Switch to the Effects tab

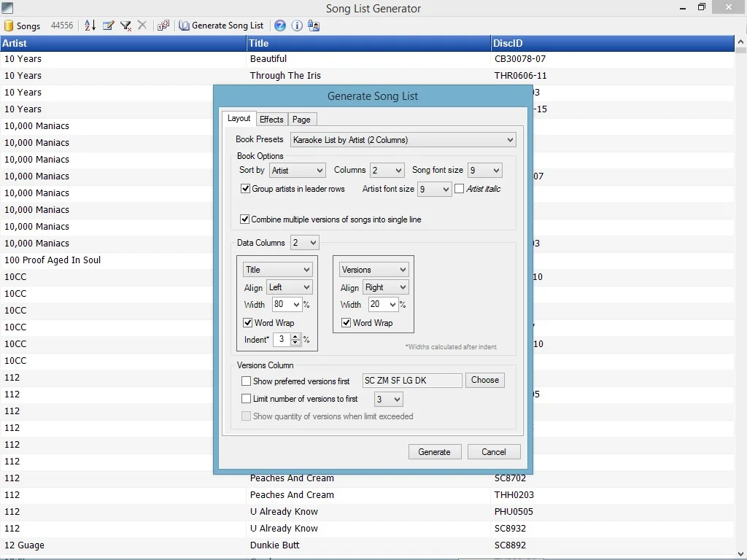271,120
